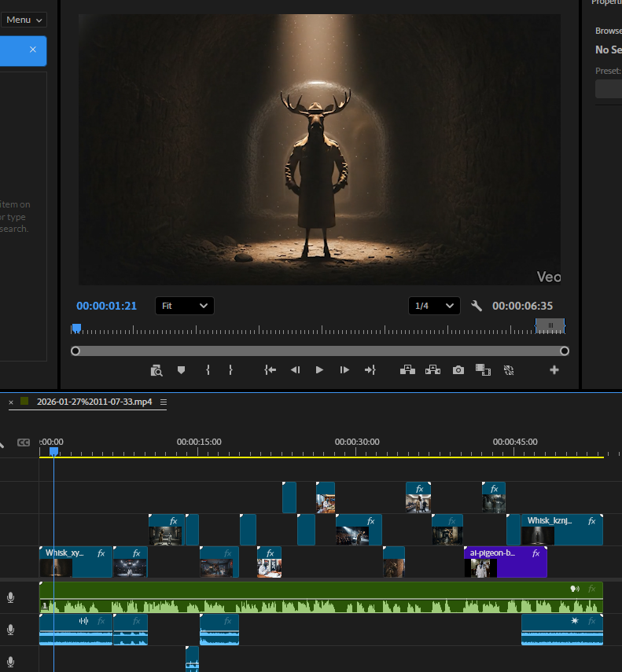Export frame with camera icon

(x=458, y=370)
